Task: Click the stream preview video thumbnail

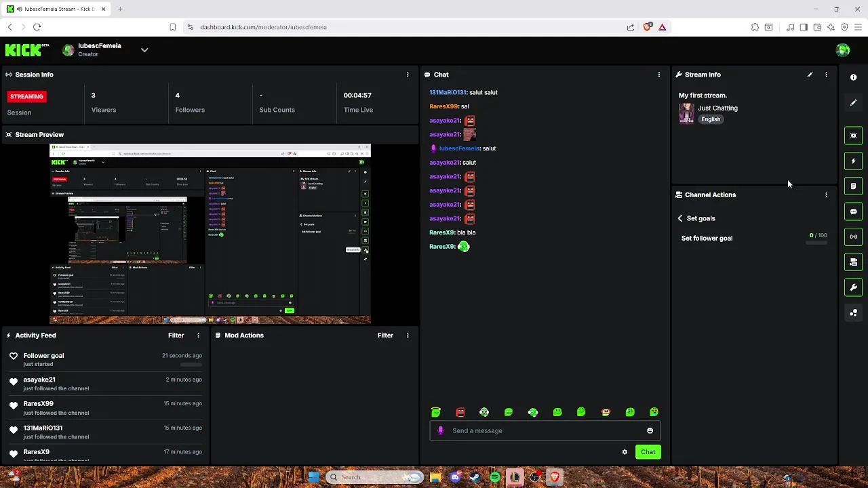Action: [x=210, y=234]
